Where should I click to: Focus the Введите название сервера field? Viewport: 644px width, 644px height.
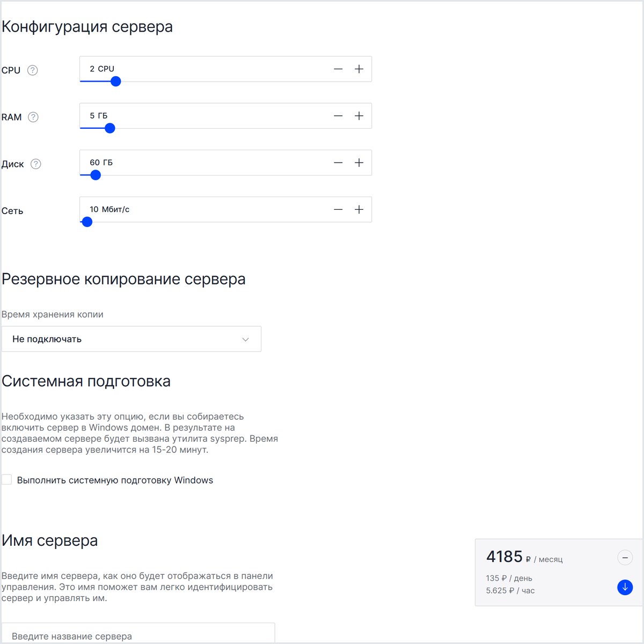point(138,633)
